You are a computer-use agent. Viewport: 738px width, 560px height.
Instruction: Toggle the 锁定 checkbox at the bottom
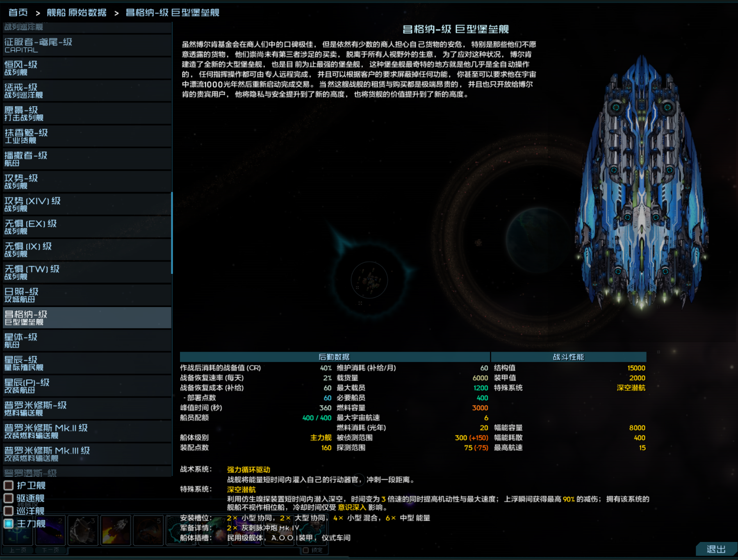point(306,550)
